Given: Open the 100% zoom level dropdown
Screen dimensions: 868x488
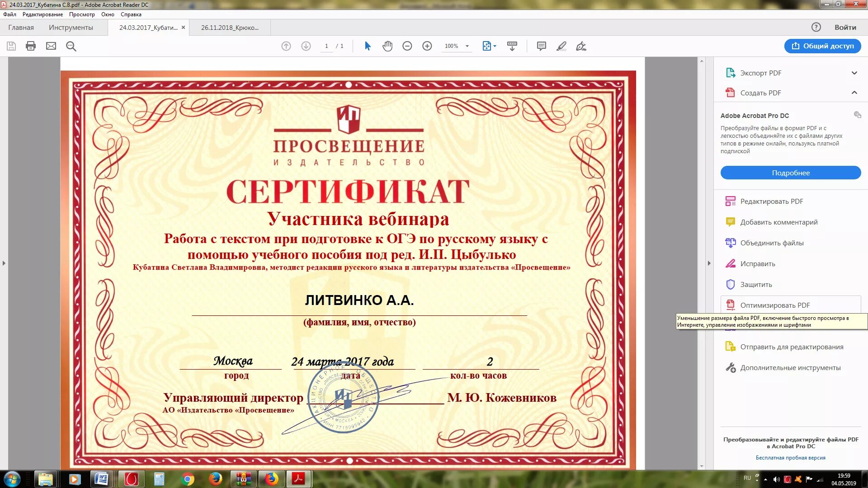Looking at the screenshot, I should coord(467,46).
